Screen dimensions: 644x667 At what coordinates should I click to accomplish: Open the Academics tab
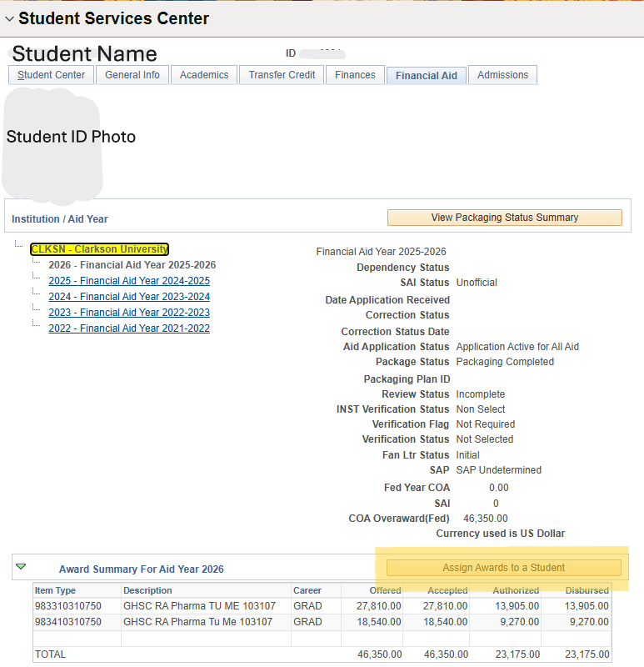point(204,75)
